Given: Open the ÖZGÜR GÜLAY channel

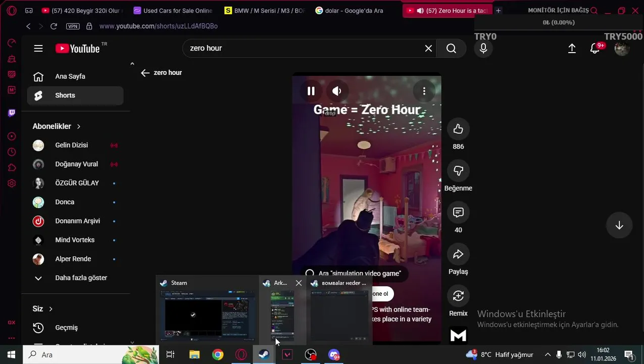Looking at the screenshot, I should pyautogui.click(x=75, y=184).
